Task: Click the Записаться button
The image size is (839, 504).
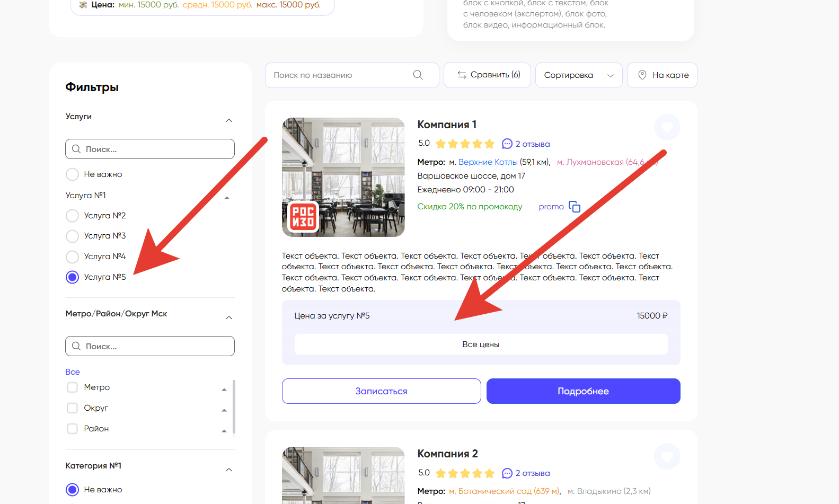Action: coord(381,391)
